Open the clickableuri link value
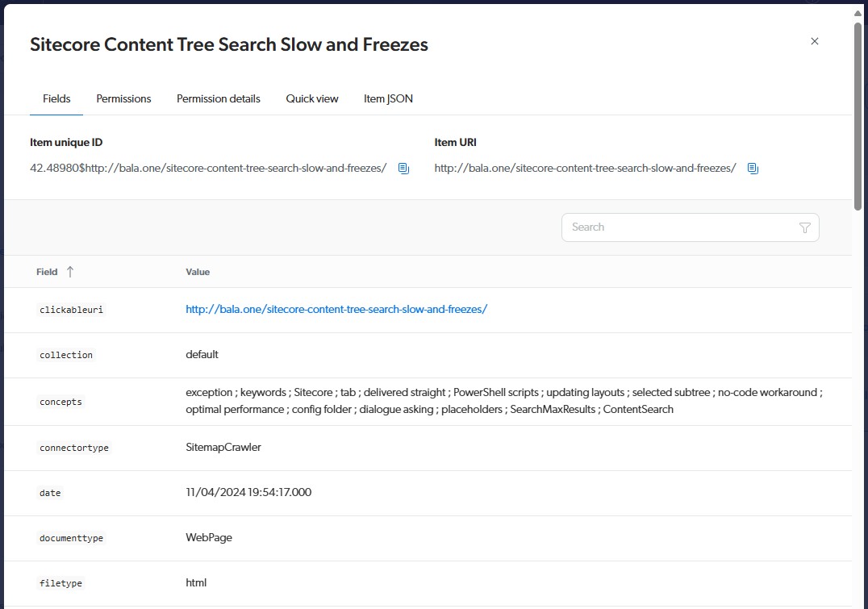 [x=336, y=310]
